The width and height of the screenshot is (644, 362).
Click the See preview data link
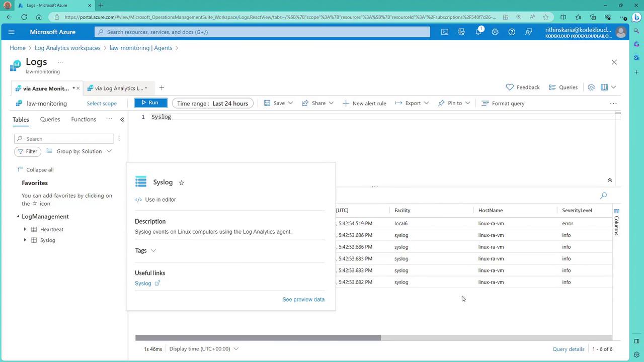coord(303,300)
